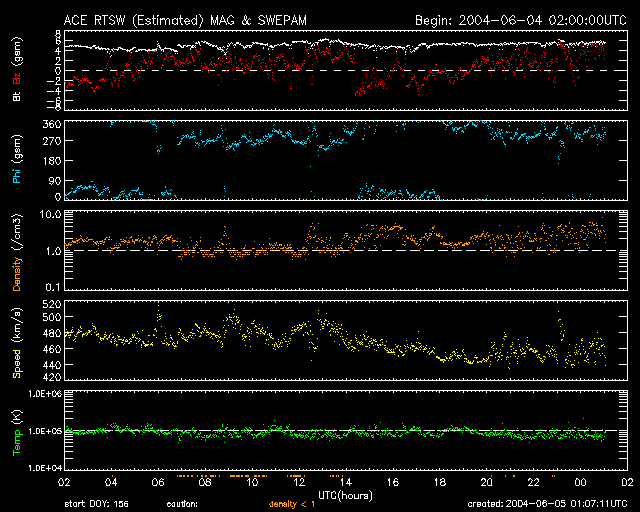
Task: Click the 'UTC(hours)' axis title
Action: pos(345,496)
